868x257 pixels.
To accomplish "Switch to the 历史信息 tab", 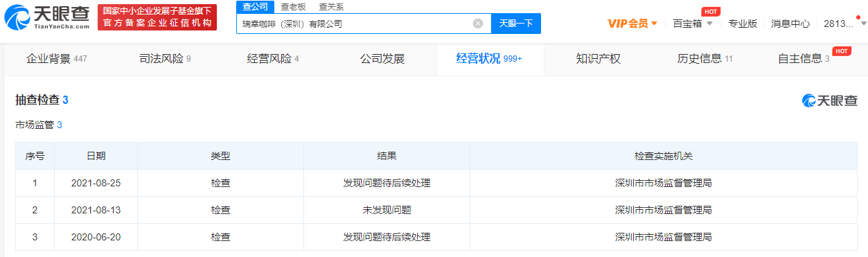I will pyautogui.click(x=705, y=59).
